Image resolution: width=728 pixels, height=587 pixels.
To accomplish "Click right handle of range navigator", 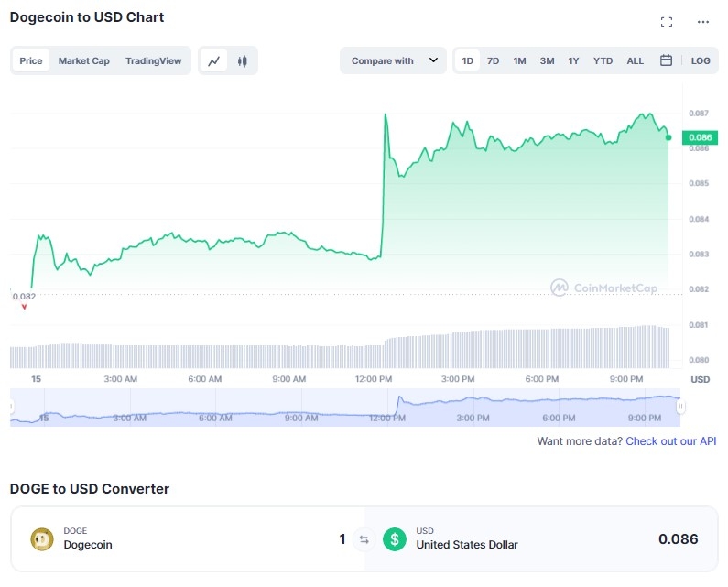I will [x=680, y=407].
